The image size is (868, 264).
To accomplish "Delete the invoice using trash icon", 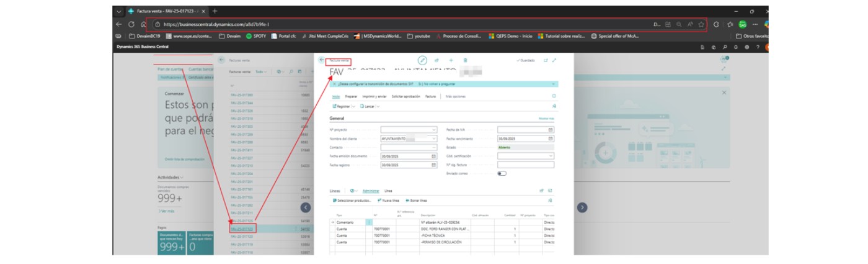I will point(466,60).
